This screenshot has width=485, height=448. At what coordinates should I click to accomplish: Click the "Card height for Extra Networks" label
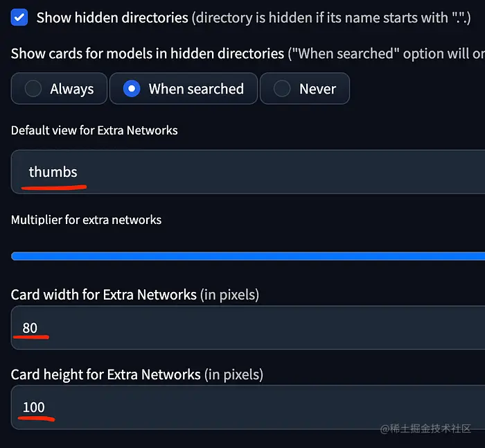[105, 374]
